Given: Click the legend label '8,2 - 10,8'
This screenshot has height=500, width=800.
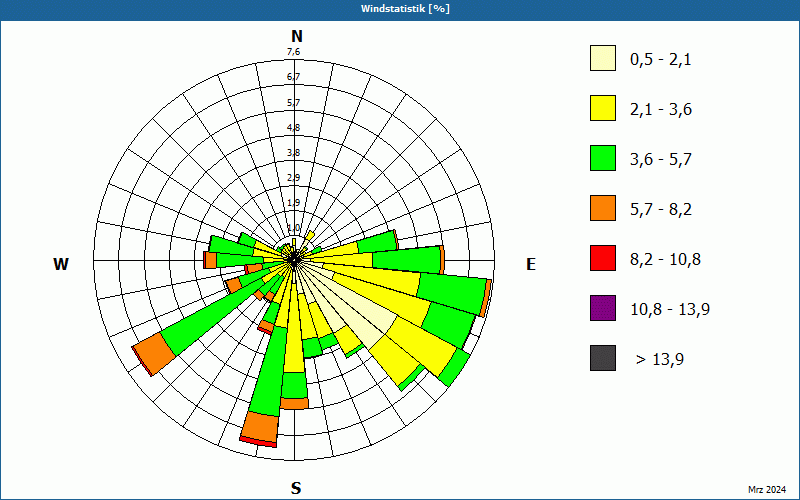Looking at the screenshot, I should tap(665, 260).
